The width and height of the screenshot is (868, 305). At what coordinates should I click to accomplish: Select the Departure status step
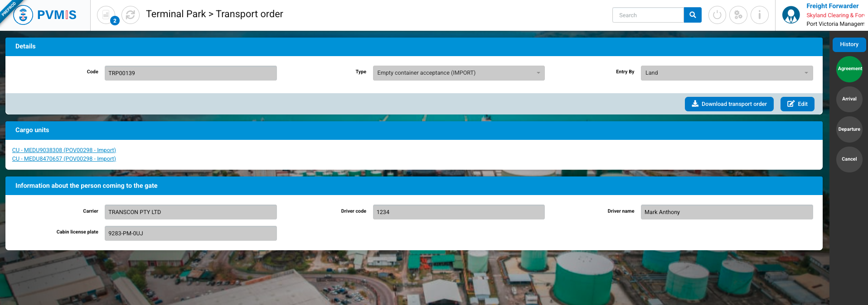[849, 129]
